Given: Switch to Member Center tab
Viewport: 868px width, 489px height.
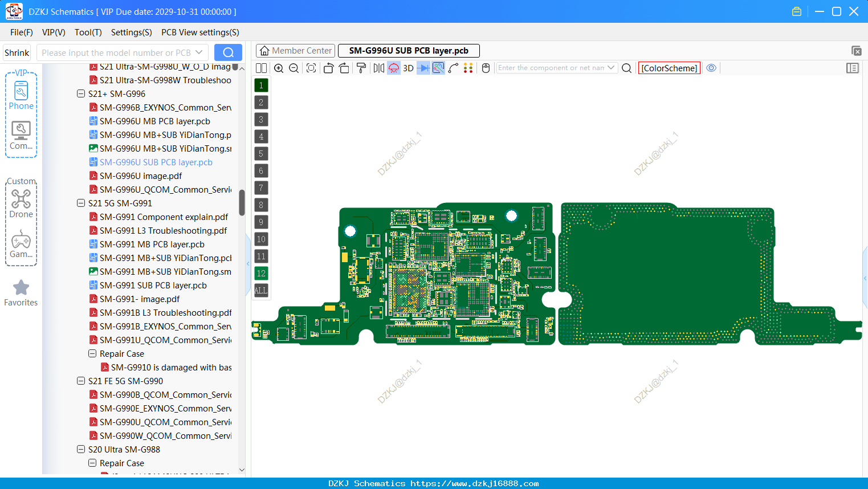Looking at the screenshot, I should click(295, 51).
